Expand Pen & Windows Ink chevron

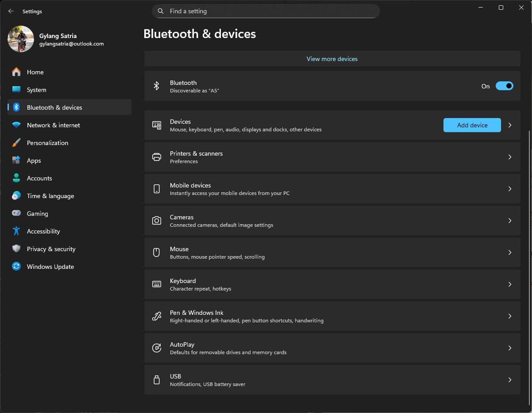[510, 316]
